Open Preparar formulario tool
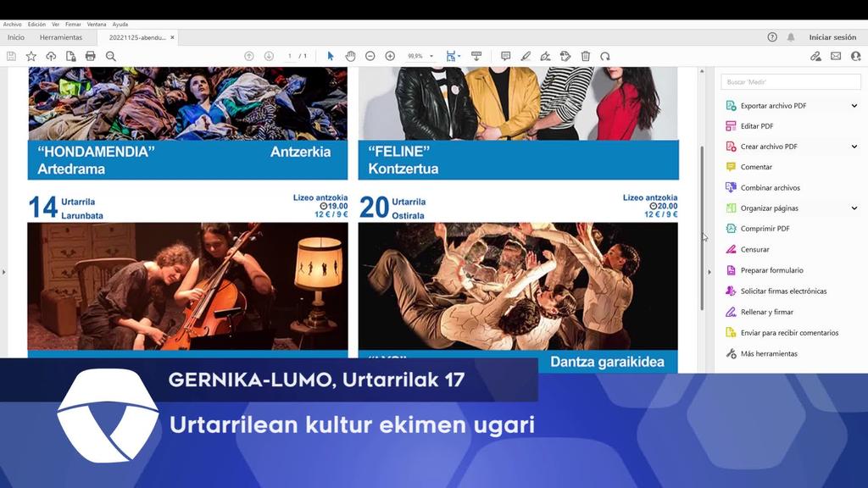The image size is (868, 488). (771, 270)
